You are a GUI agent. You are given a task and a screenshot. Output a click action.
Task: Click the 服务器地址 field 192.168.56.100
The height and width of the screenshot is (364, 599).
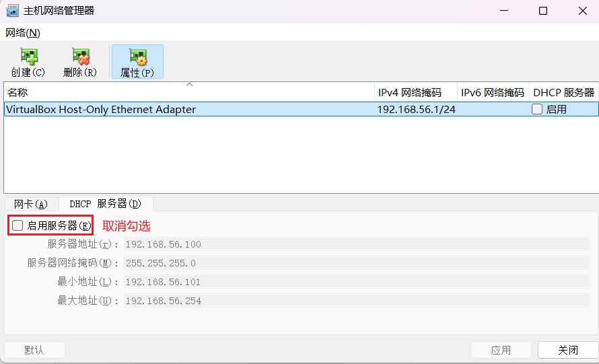pos(357,244)
